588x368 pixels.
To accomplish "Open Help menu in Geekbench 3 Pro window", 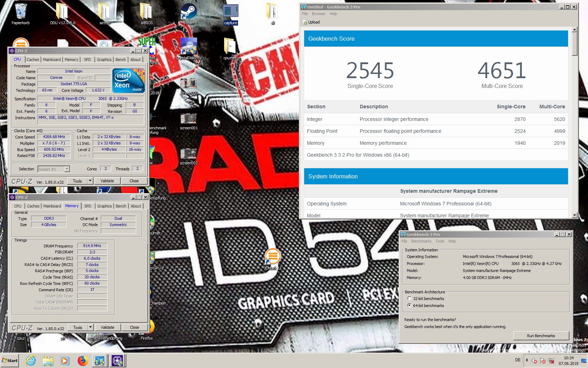I will (452, 241).
